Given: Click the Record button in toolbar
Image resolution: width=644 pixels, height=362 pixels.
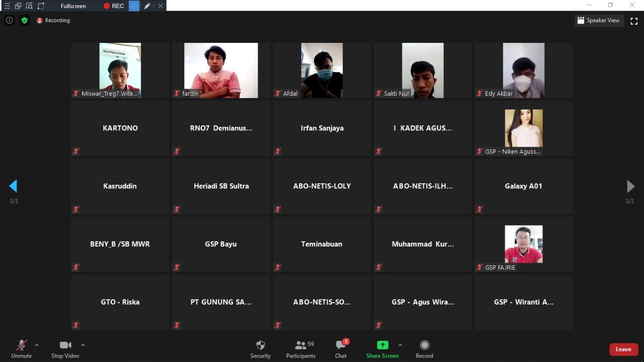Looking at the screenshot, I should coord(425,348).
